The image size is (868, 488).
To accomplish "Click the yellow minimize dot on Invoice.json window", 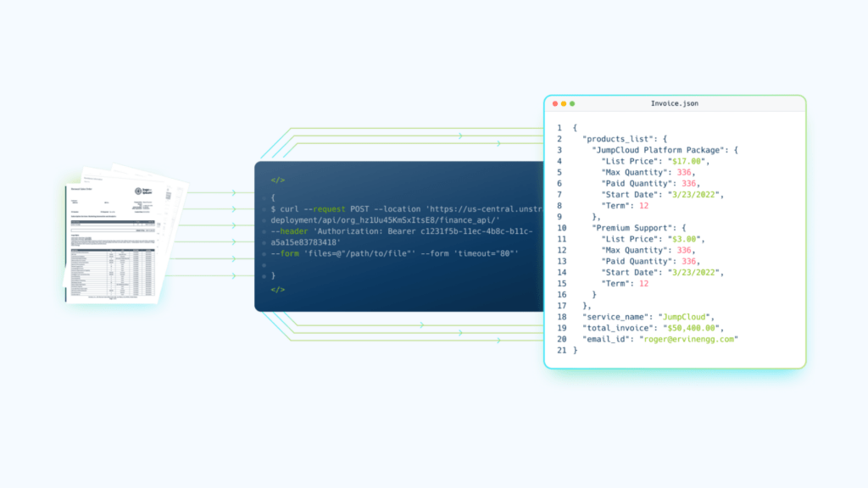I will (x=564, y=103).
